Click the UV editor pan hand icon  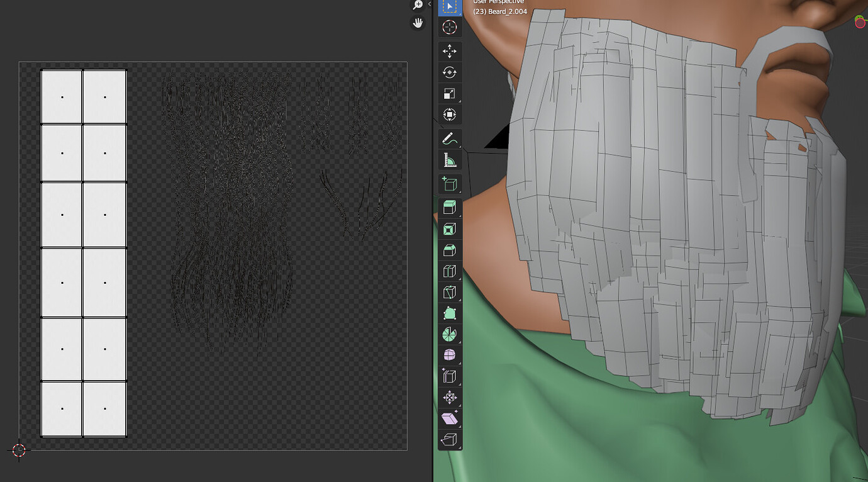tap(418, 23)
